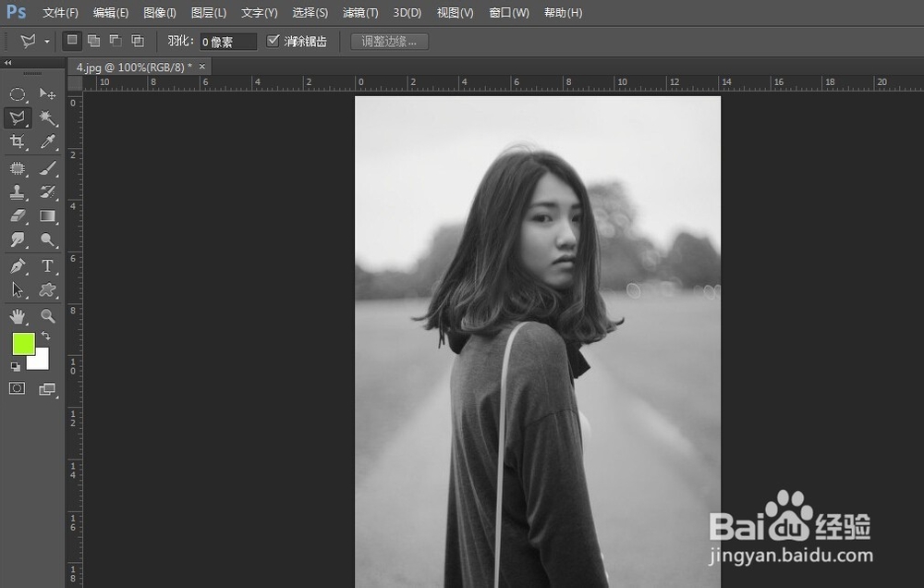924x588 pixels.
Task: Close the 4.jpg document tab
Action: click(202, 66)
